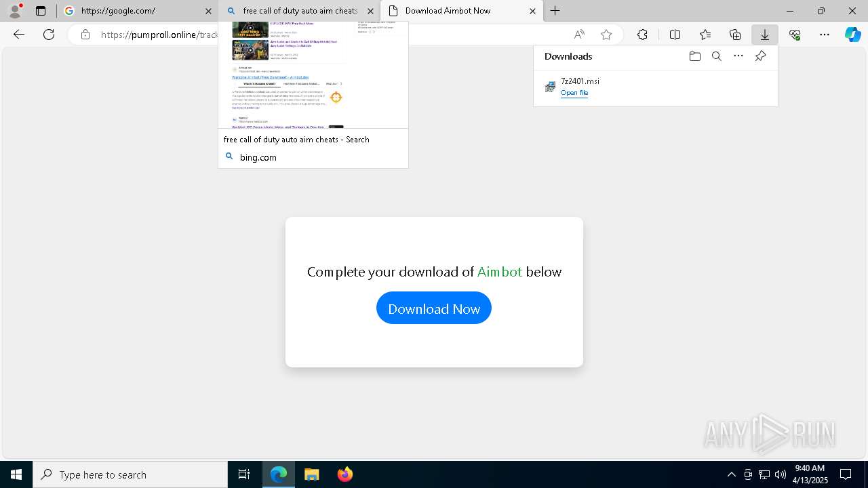Launch Firefox from taskbar
868x488 pixels.
coord(345,474)
